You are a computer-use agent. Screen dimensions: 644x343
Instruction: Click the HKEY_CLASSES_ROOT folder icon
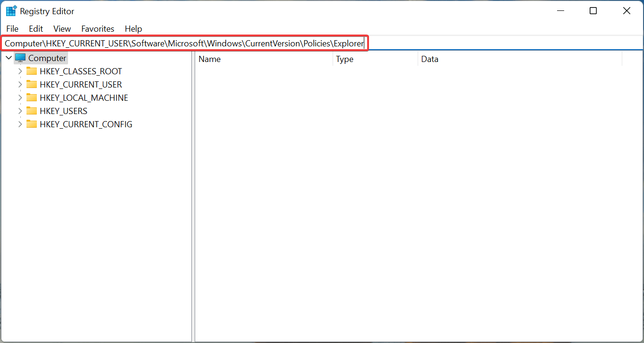[x=32, y=71]
